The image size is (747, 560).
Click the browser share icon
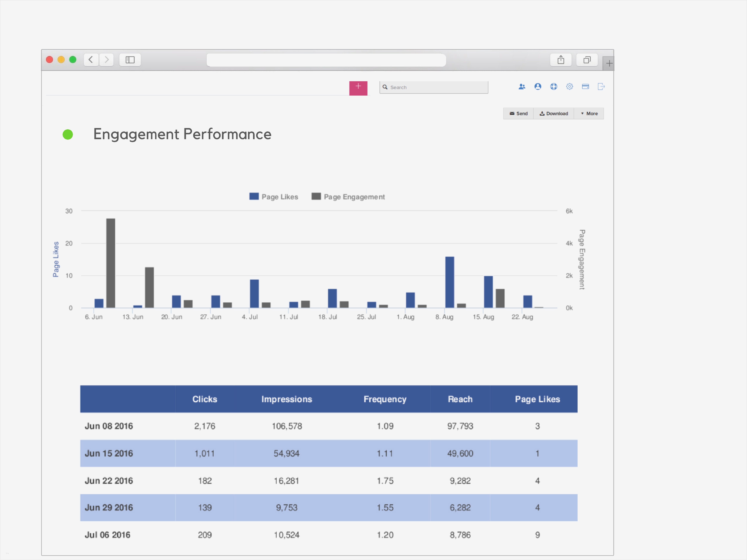click(561, 60)
